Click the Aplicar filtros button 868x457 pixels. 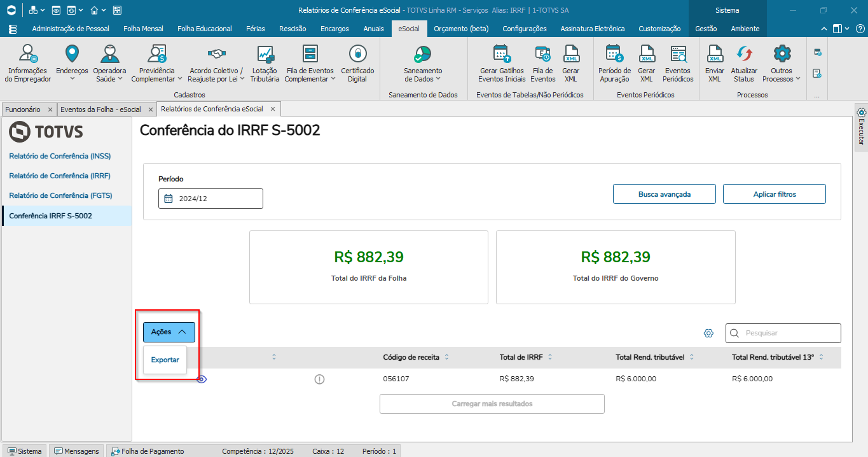(x=774, y=194)
